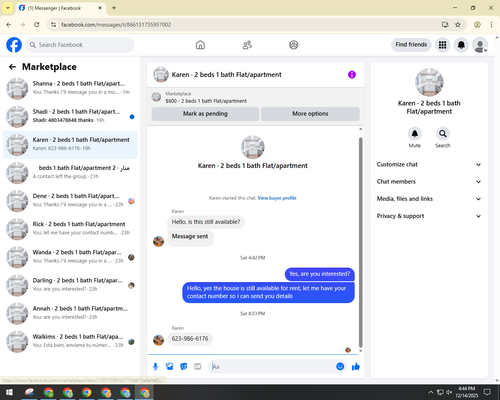The width and height of the screenshot is (500, 400).
Task: Open the Home feed icon
Action: (200, 45)
